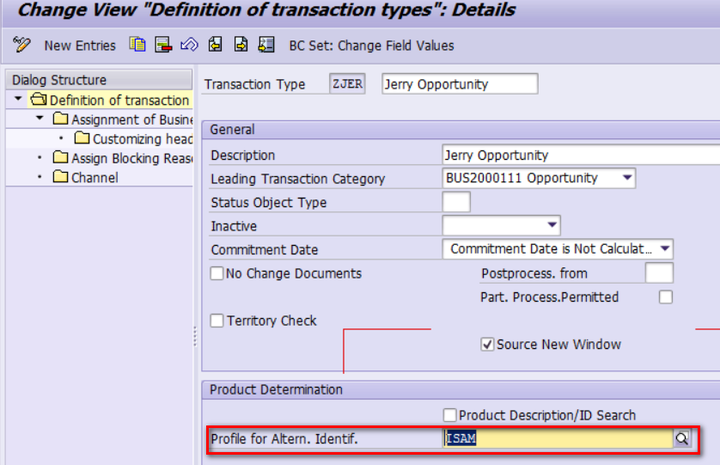Uncheck Source New Window checkbox
The image size is (720, 465).
pyautogui.click(x=487, y=344)
